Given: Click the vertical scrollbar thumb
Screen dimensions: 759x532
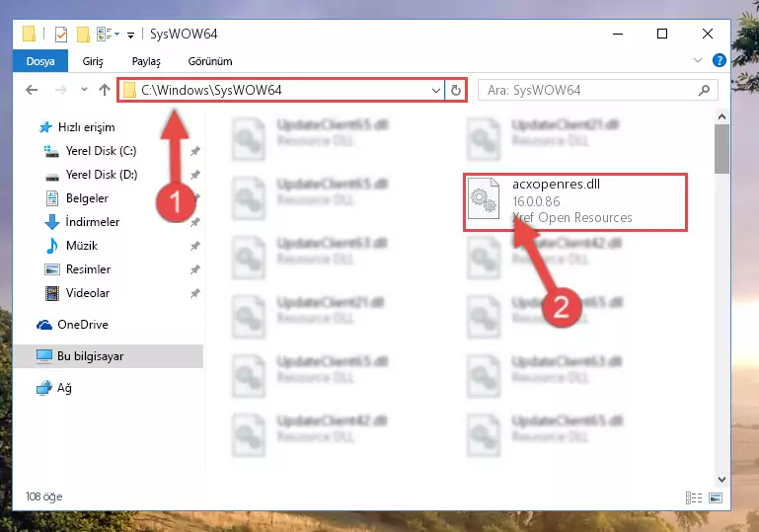Looking at the screenshot, I should pos(721,149).
